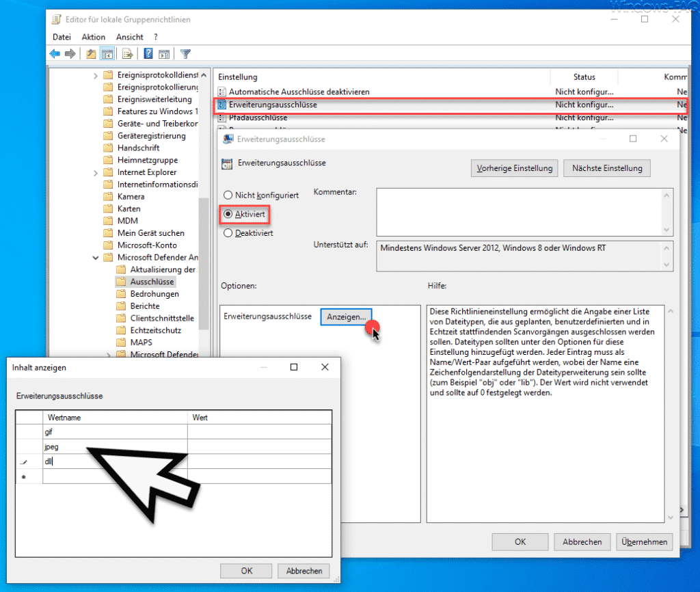
Task: Select Automatische Ausschlüsse deaktivieren policy row
Action: point(451,92)
